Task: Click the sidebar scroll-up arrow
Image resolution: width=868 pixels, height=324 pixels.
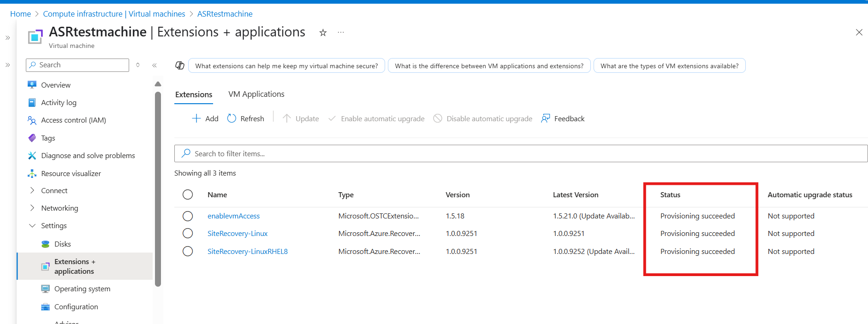Action: point(158,84)
